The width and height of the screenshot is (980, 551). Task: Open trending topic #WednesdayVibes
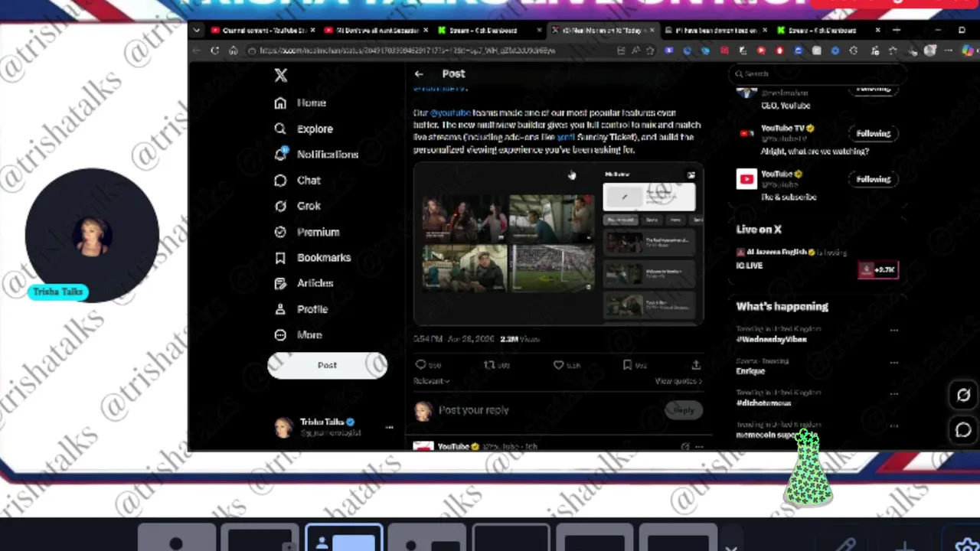pyautogui.click(x=771, y=339)
